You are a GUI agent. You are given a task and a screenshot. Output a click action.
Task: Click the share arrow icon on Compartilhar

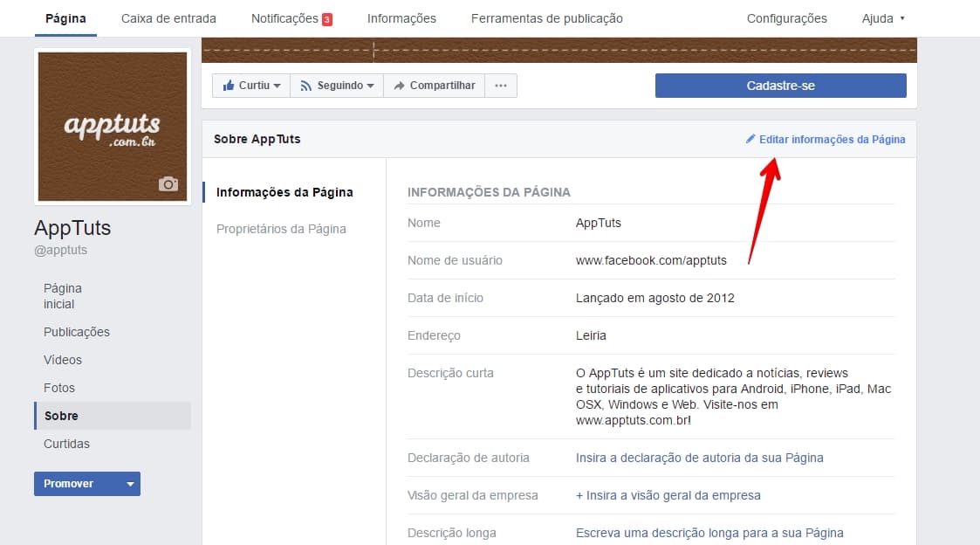tap(399, 86)
